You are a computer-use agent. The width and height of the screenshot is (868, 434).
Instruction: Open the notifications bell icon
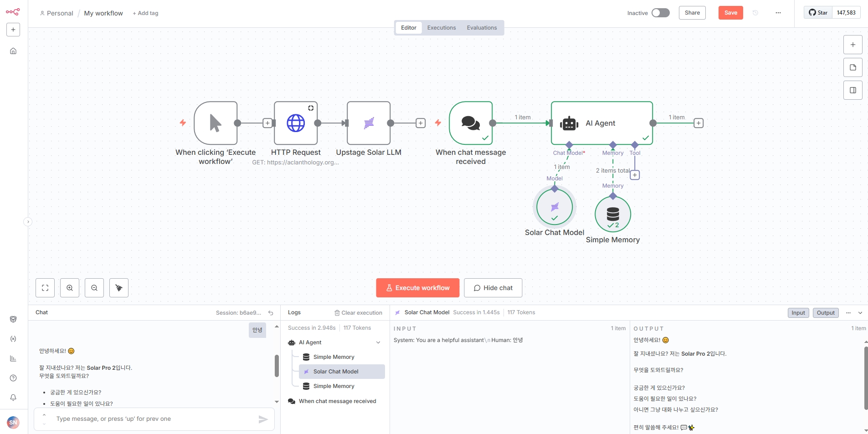13,398
